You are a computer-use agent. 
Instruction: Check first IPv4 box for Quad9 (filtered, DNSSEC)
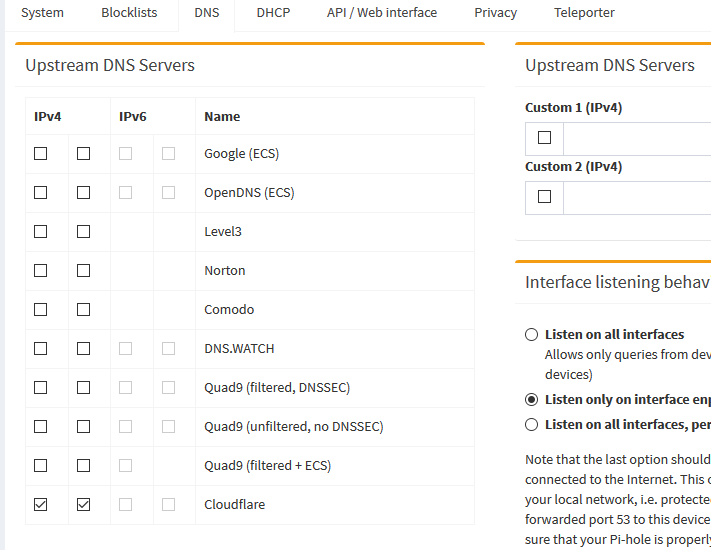pyautogui.click(x=41, y=388)
